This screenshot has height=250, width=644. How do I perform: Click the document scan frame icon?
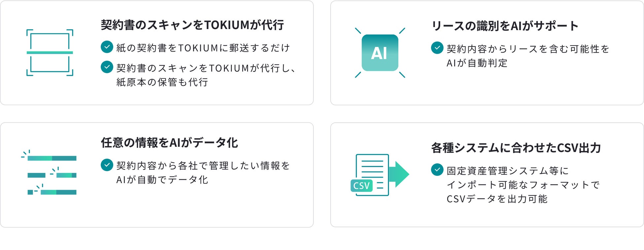50,53
